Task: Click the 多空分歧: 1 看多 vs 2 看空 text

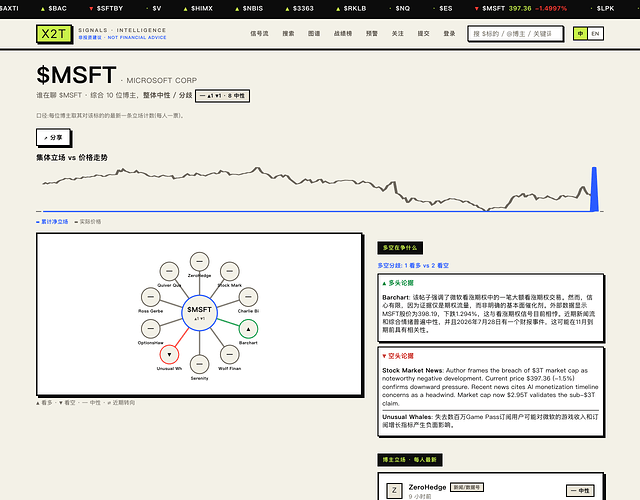Action: point(413,265)
